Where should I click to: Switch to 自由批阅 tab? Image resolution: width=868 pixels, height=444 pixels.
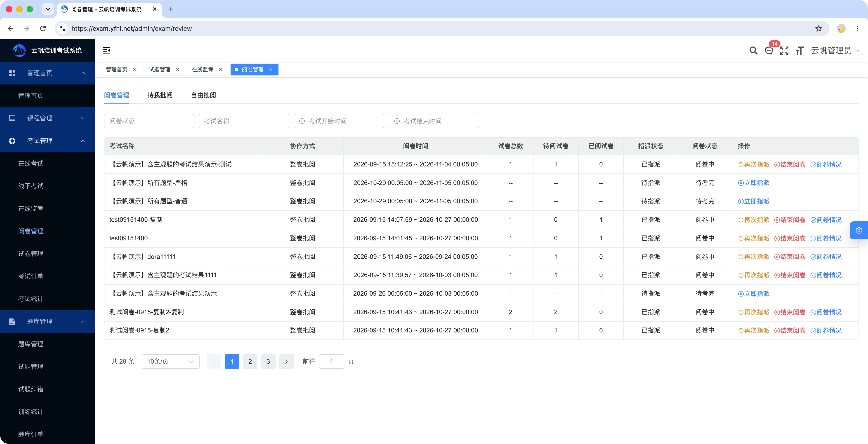(x=203, y=95)
